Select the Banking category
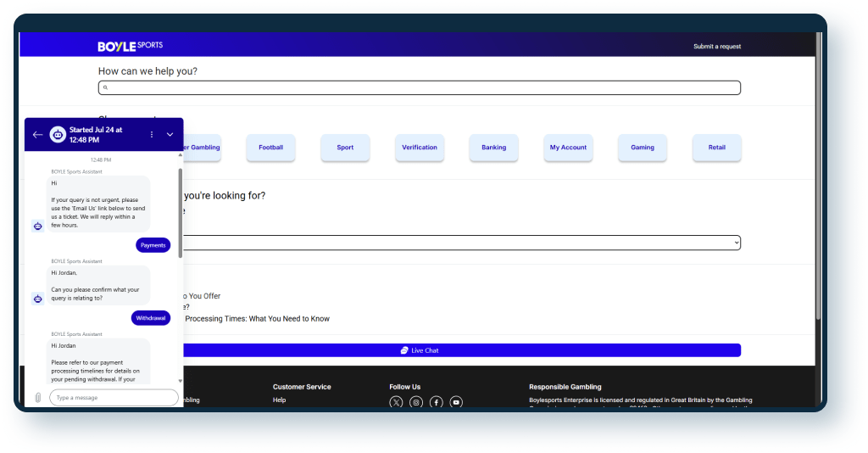The width and height of the screenshot is (868, 453). click(493, 148)
